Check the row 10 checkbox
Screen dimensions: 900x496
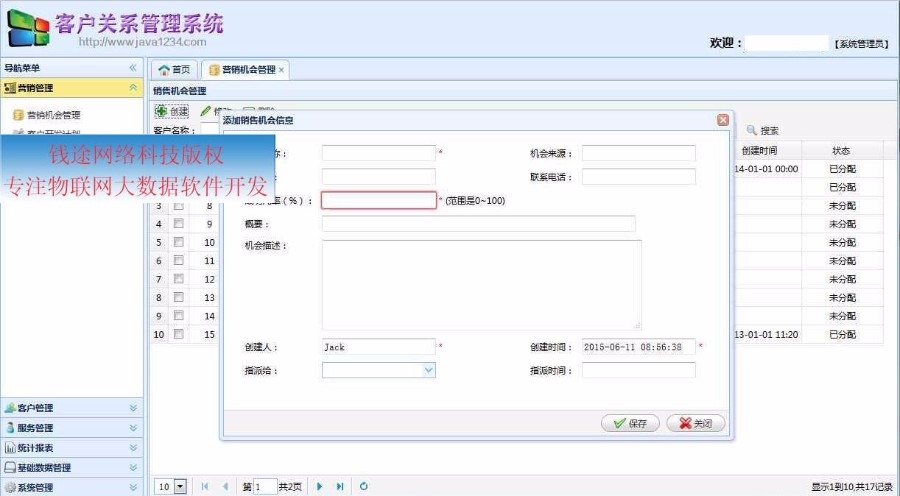179,334
